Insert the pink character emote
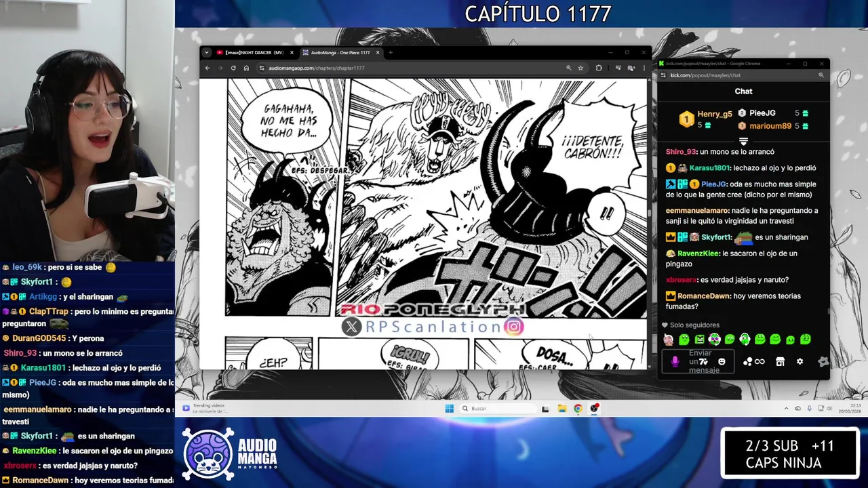Screen dimensions: 868x488 click(668, 339)
